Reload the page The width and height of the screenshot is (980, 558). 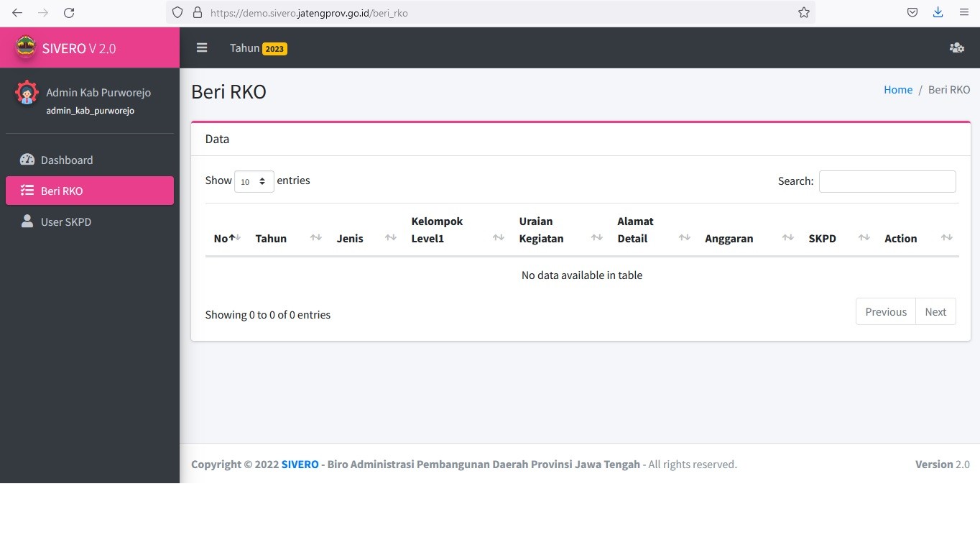click(69, 13)
